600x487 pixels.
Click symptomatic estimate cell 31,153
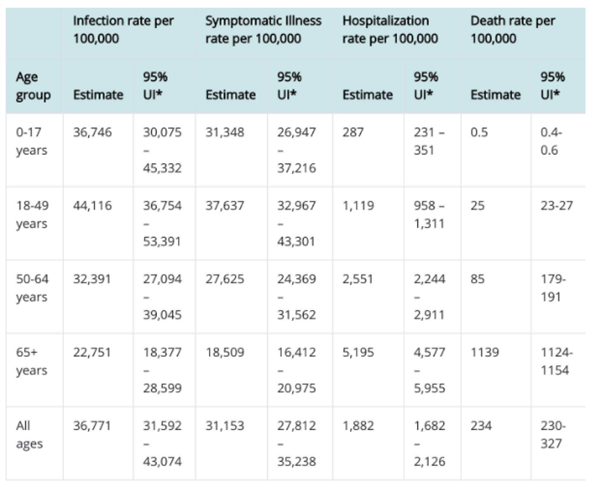point(225,426)
